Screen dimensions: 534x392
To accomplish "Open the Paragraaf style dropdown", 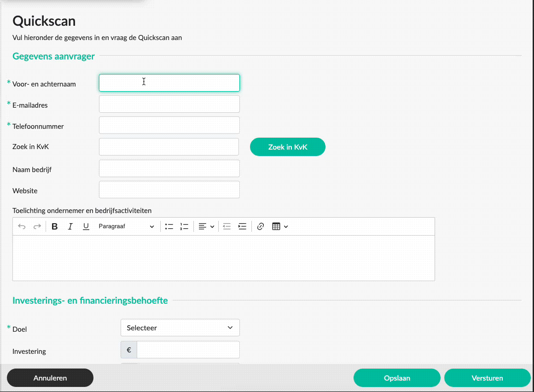I will click(126, 226).
